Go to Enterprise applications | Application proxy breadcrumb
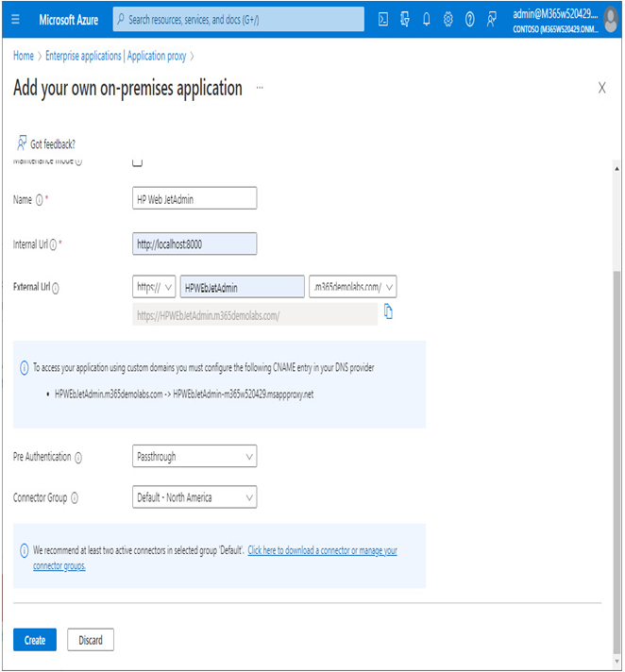Viewport: 625px width, 672px height. (116, 56)
